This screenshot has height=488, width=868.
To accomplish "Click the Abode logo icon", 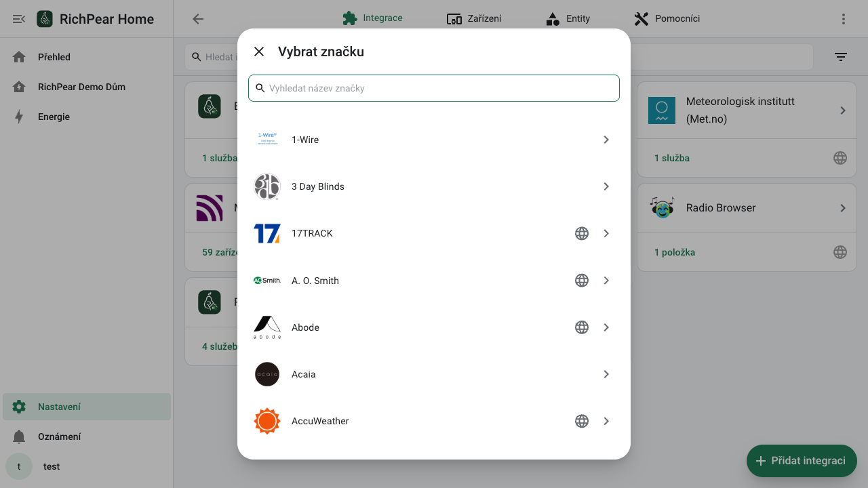I will pyautogui.click(x=267, y=327).
